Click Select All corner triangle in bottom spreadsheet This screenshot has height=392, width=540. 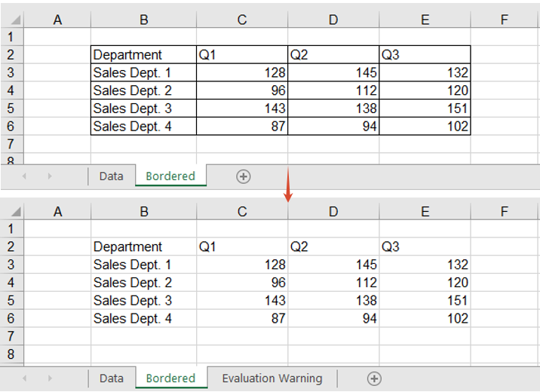(x=16, y=211)
